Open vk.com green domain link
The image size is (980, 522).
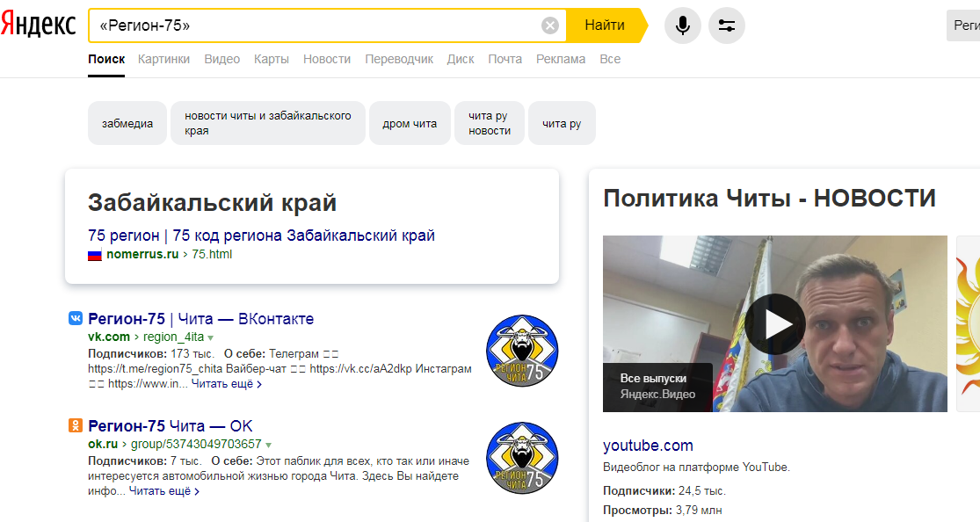(x=109, y=337)
